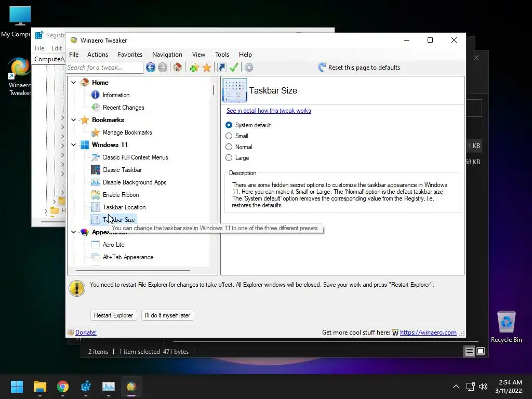
Task: Select System default radio button
Action: tap(229, 125)
